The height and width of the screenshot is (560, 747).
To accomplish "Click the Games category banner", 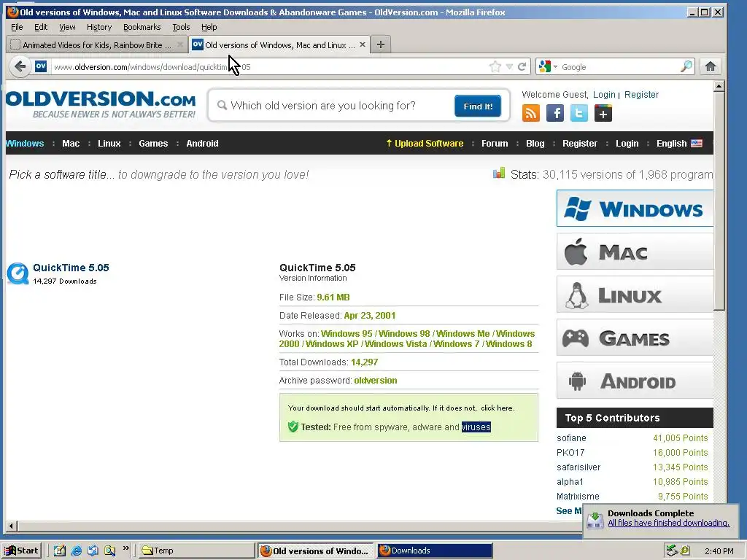I will point(635,338).
